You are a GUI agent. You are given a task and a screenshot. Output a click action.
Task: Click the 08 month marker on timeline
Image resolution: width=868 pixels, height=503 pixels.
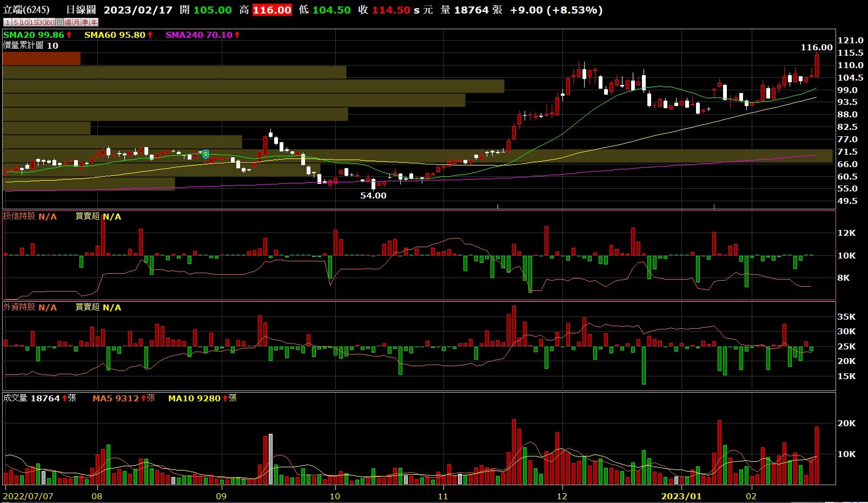97,496
